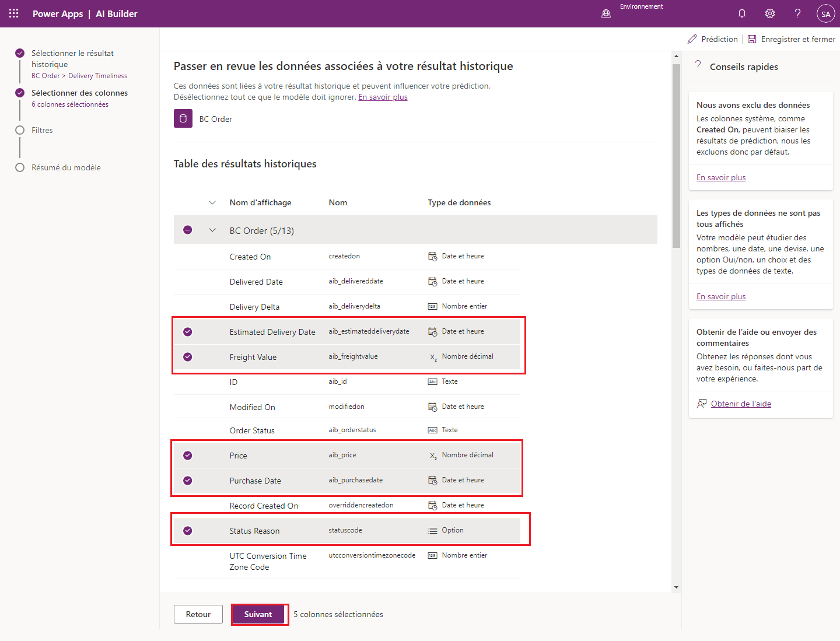Uncheck the Freight Value column

tap(188, 357)
